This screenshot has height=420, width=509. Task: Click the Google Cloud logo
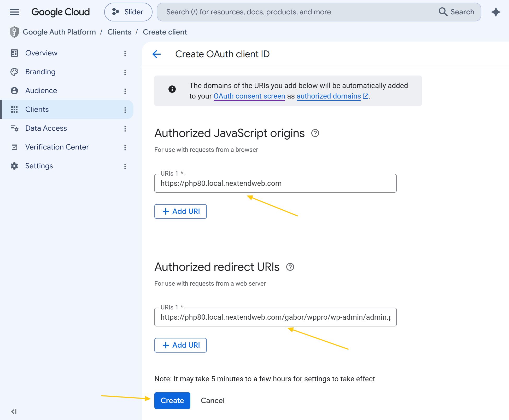61,12
